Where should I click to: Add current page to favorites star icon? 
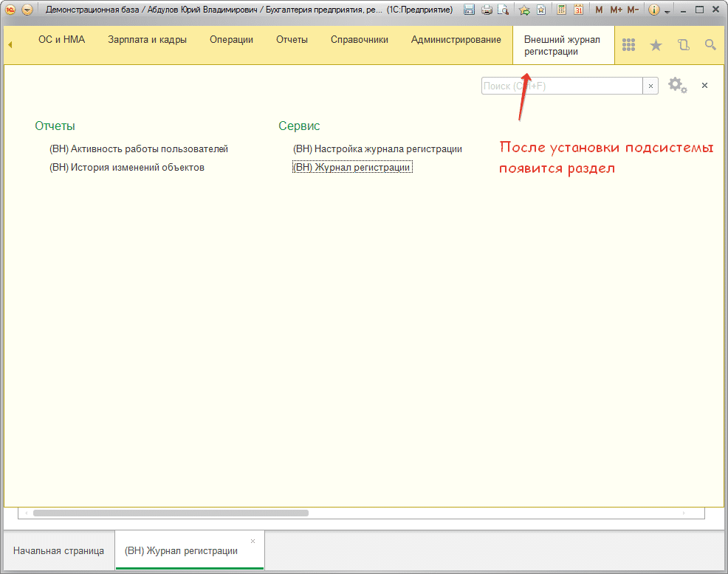pyautogui.click(x=524, y=10)
